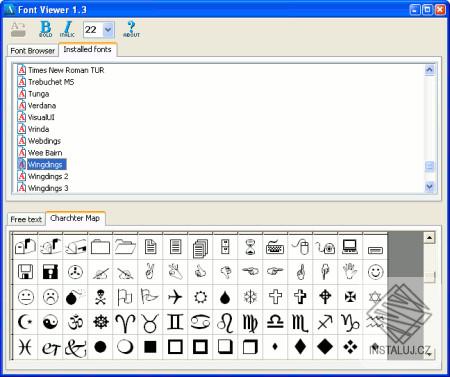Pick the neutral face glyph
Viewport: 450px width, 377px height.
[x=25, y=297]
